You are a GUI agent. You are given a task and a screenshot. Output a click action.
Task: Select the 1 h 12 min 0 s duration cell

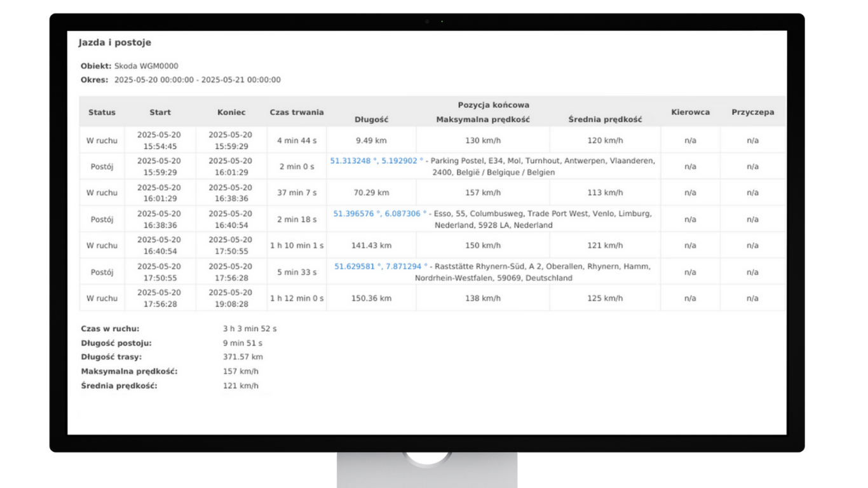pos(297,298)
